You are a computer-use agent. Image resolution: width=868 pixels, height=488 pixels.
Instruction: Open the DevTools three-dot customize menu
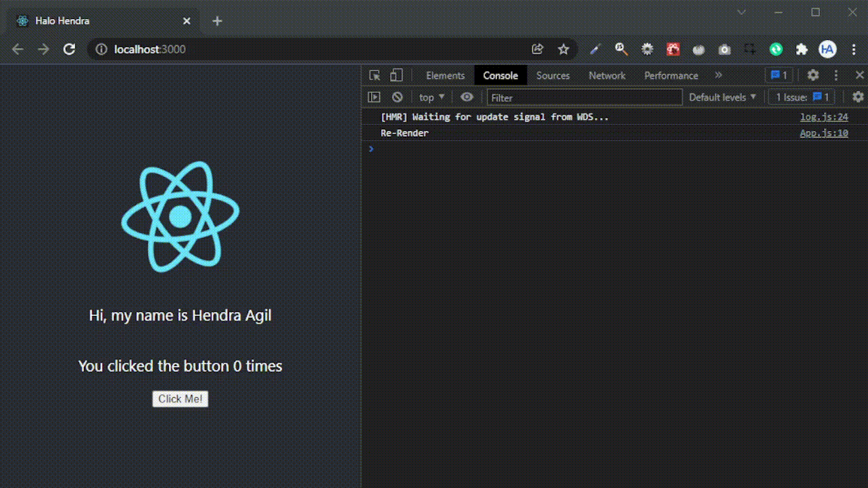coord(836,75)
